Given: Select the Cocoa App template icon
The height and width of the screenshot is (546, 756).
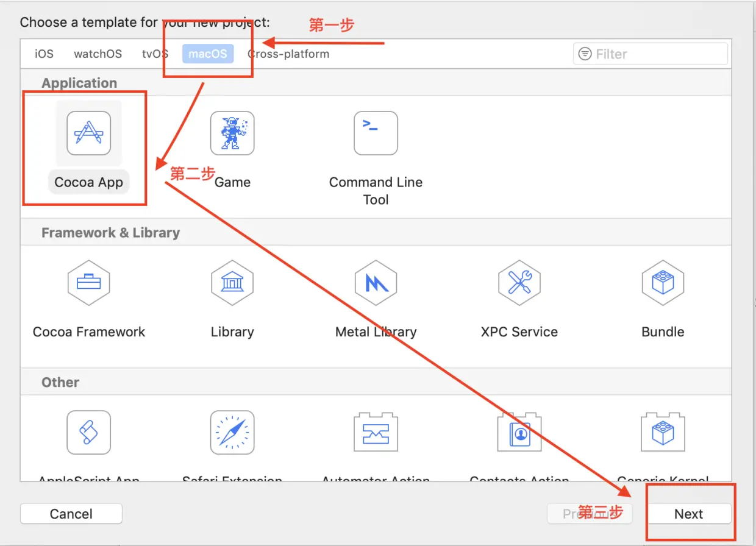Looking at the screenshot, I should (x=89, y=133).
